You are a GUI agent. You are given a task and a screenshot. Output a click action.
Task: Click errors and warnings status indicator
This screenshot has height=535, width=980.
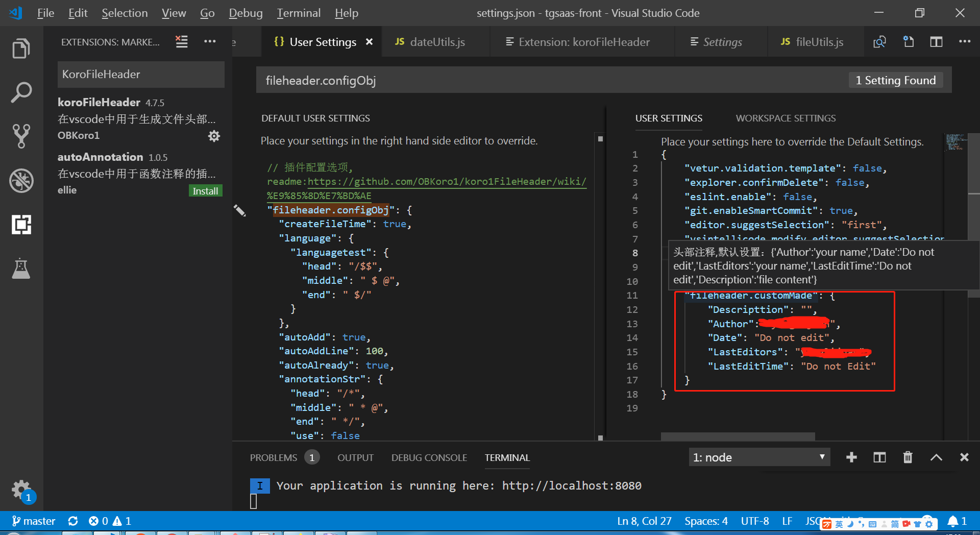(110, 521)
